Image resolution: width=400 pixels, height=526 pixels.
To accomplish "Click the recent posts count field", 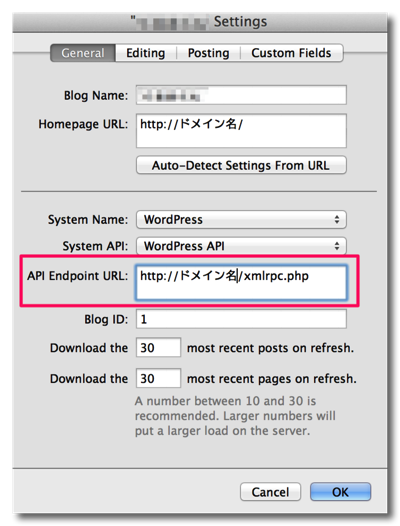I will [x=158, y=348].
